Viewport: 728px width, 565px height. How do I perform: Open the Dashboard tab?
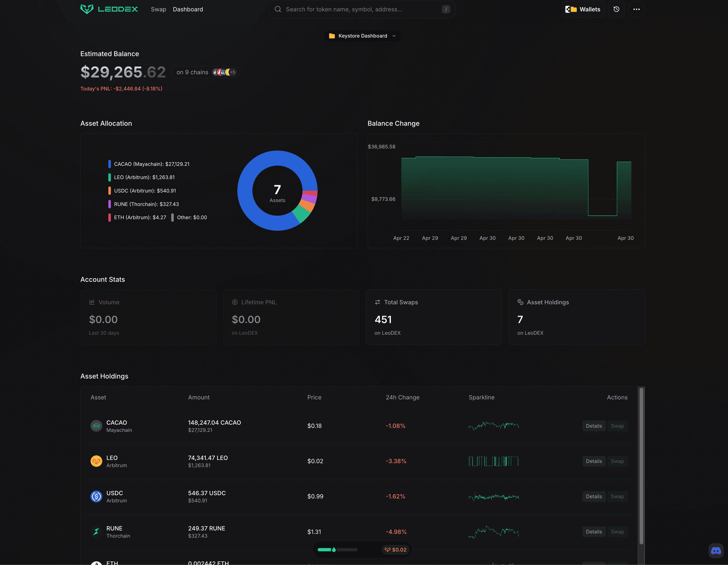tap(188, 9)
